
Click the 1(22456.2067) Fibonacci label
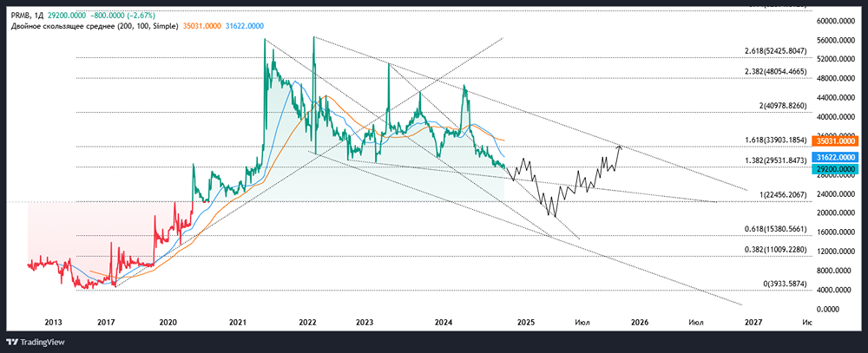click(x=783, y=195)
